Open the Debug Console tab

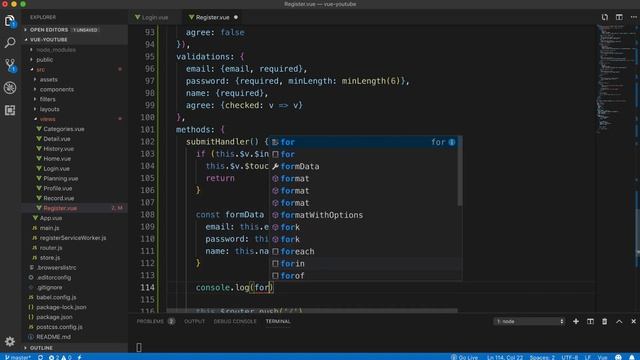point(235,322)
